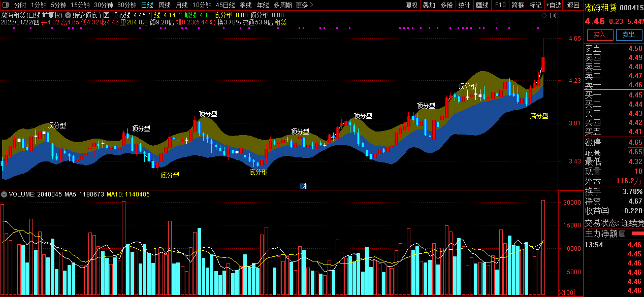Open the indicator dropdown arrow beside 缠论顶底主图

68,15
